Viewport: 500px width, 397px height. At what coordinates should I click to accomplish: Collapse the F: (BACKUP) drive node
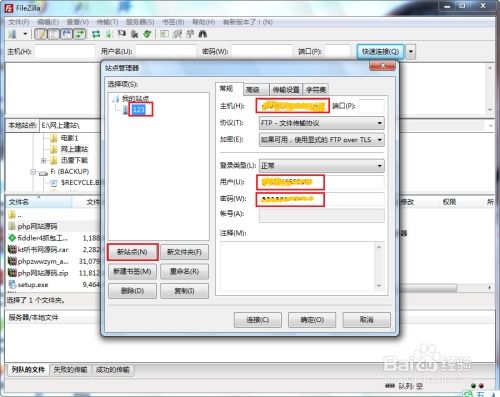(x=33, y=172)
